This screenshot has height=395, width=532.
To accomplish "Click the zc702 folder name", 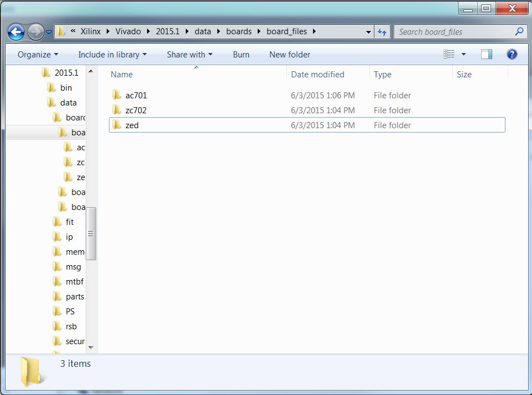I will point(135,110).
